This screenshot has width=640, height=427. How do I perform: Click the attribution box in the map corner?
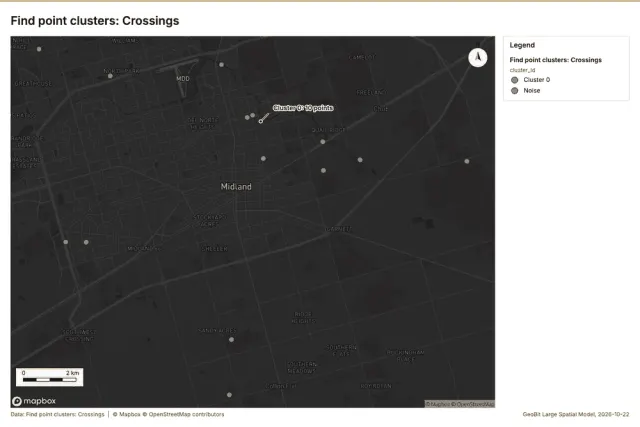click(x=460, y=404)
